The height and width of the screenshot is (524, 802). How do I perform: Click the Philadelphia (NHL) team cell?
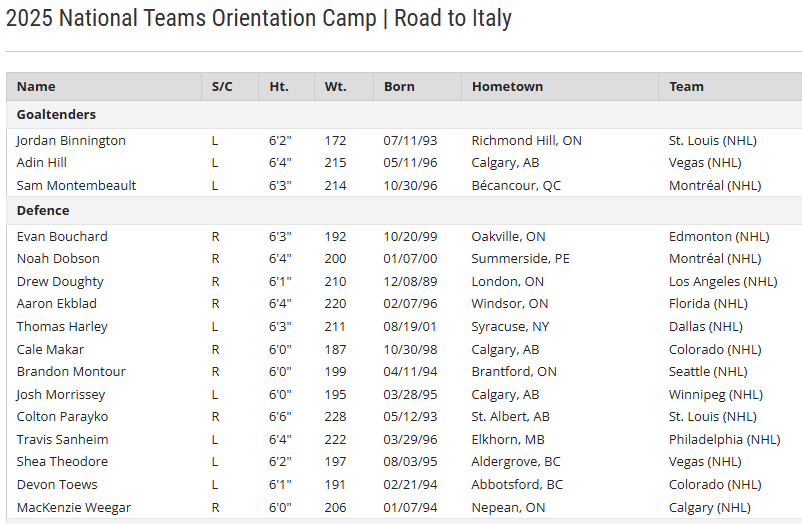tap(724, 440)
